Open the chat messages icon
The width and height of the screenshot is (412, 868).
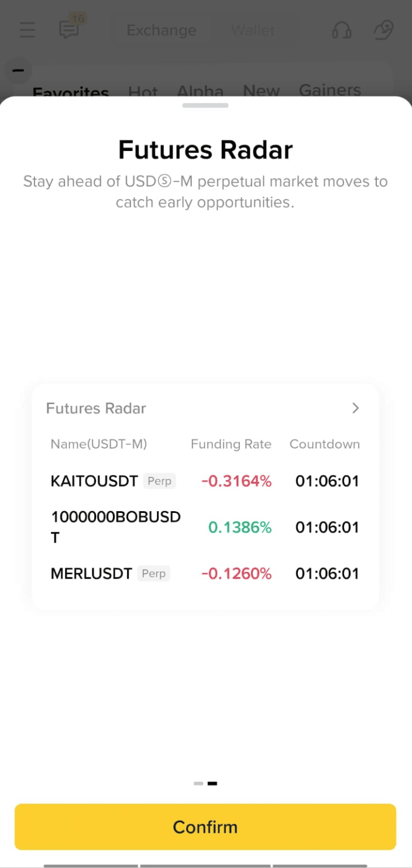pos(70,29)
